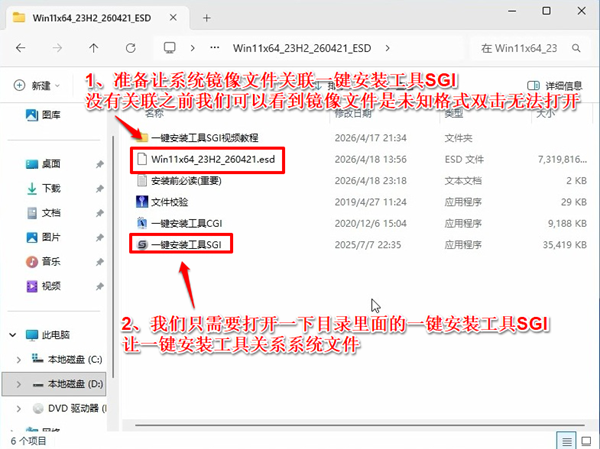
Task: Minimize the Explorer window
Action: (x=512, y=11)
